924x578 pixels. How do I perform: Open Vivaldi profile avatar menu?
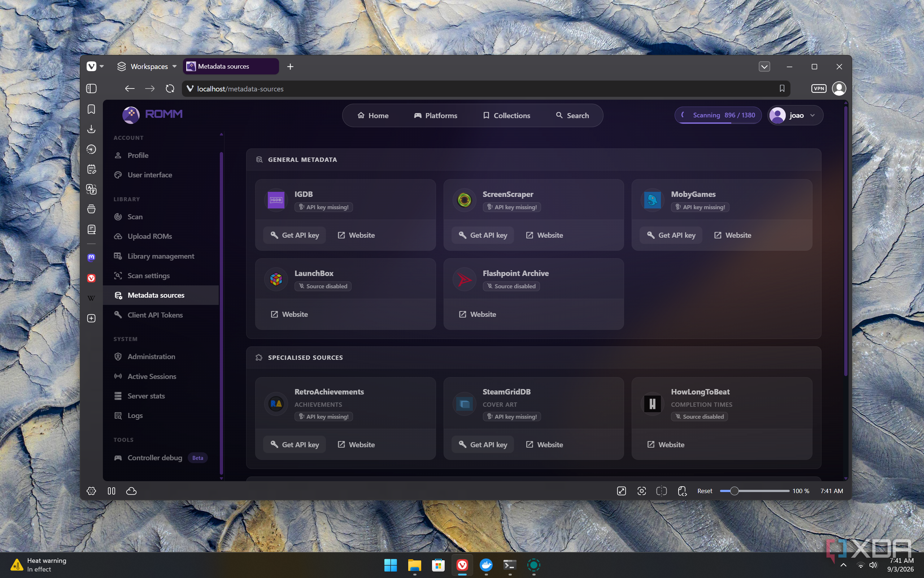point(839,89)
